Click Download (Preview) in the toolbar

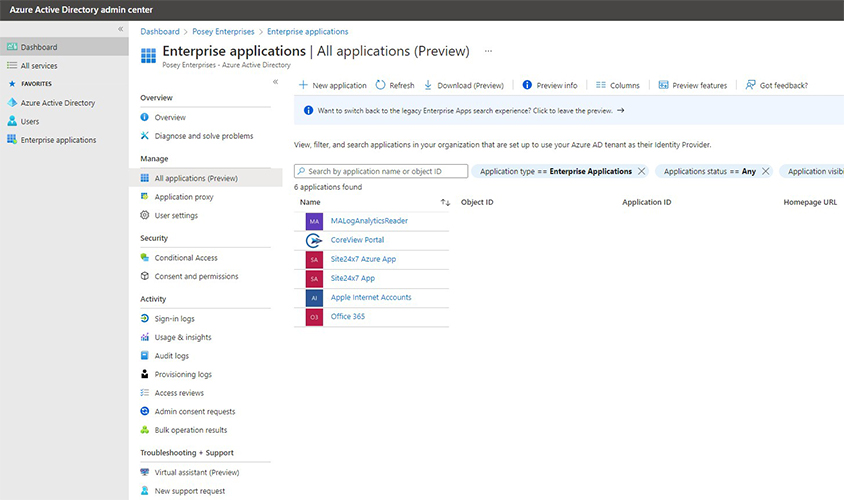pos(464,85)
